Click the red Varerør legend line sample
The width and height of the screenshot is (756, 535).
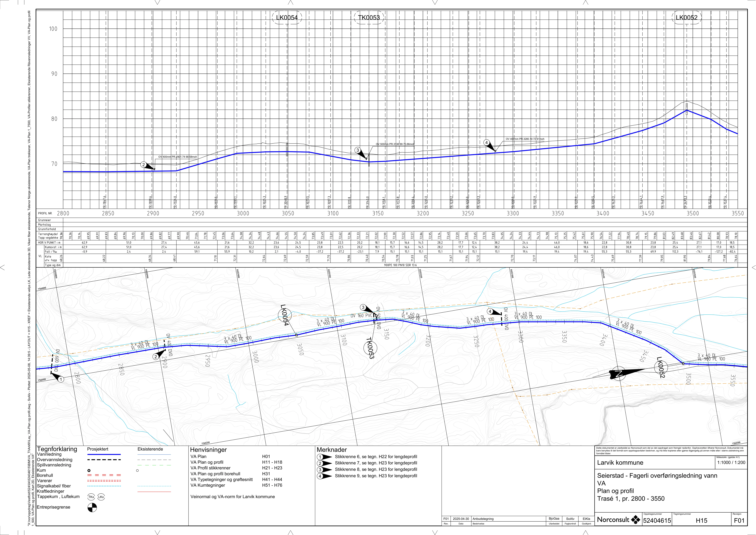[104, 481]
